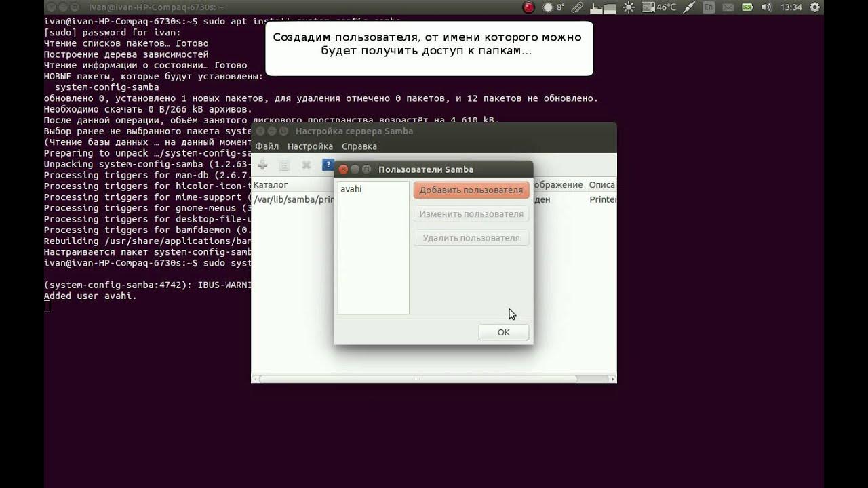Click the clock showing 13:34

(791, 7)
